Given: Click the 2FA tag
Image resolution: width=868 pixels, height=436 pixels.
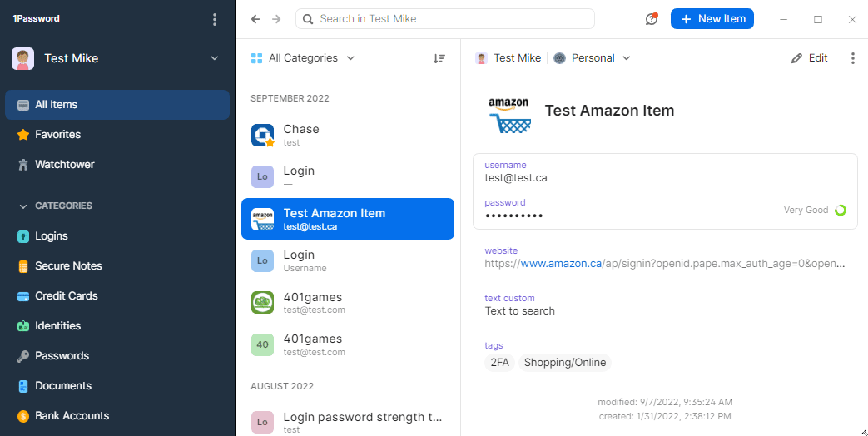Looking at the screenshot, I should click(500, 363).
